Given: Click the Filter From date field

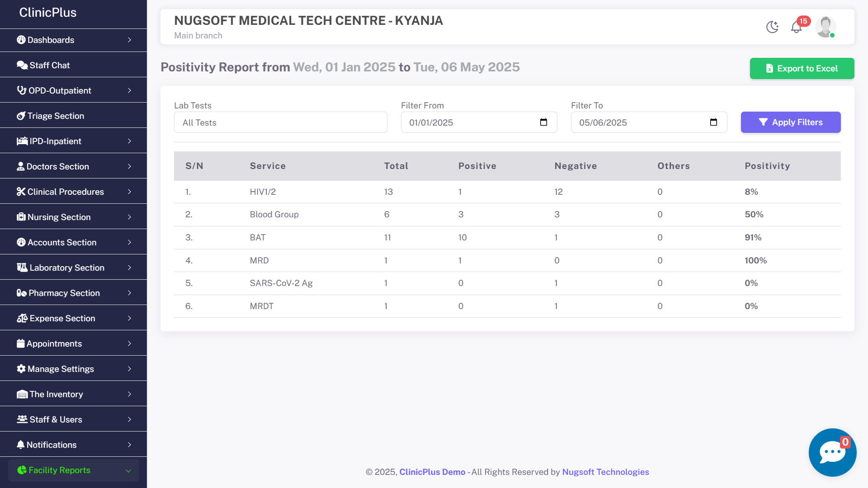Looking at the screenshot, I should pyautogui.click(x=470, y=122).
